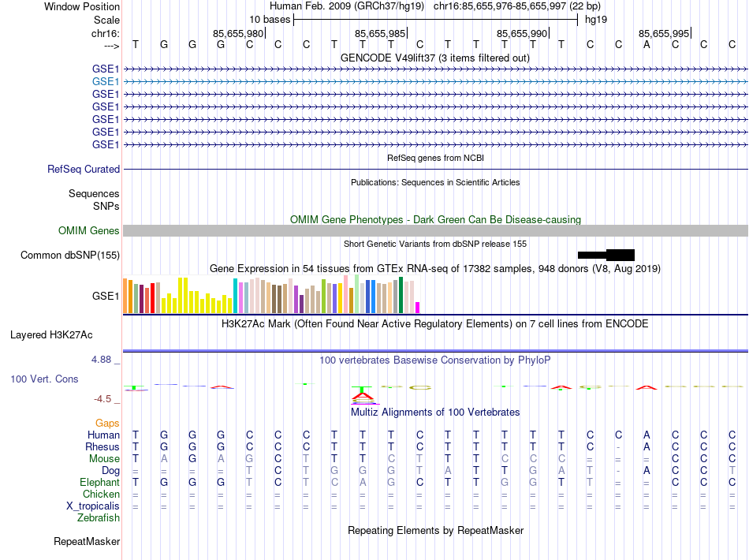This screenshot has width=749, height=560.
Task: Click the gray OMIM Genes bar
Action: pyautogui.click(x=435, y=230)
